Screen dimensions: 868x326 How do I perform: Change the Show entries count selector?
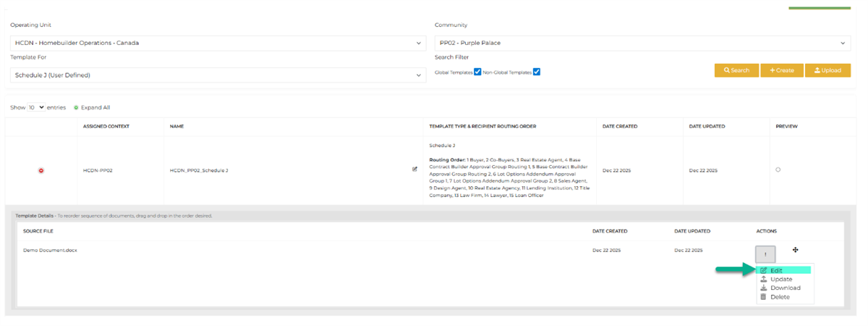point(36,107)
